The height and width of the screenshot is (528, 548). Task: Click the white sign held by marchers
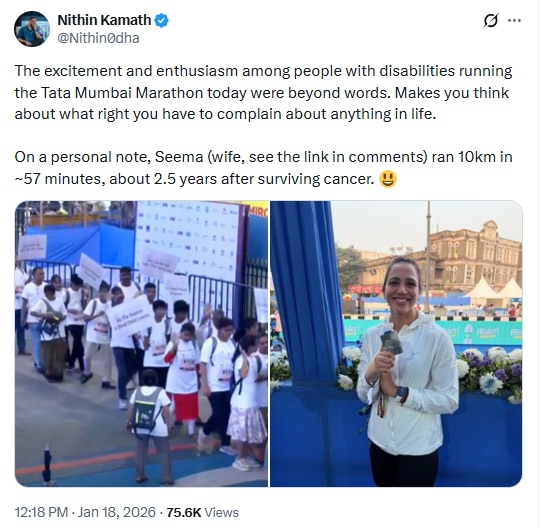point(130,316)
